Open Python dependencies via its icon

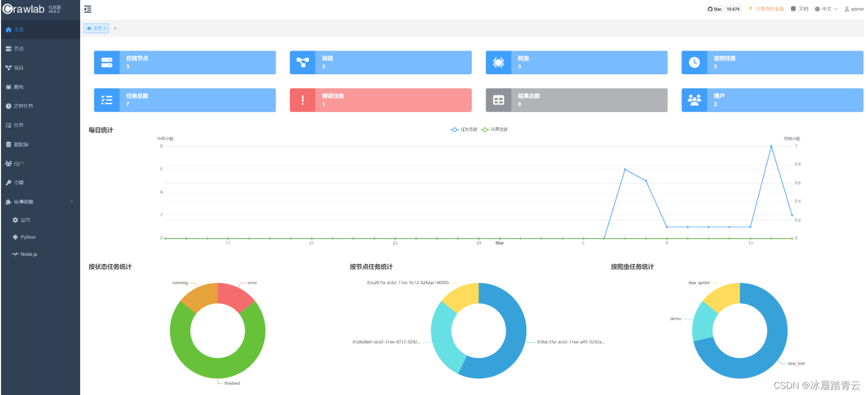tap(15, 237)
